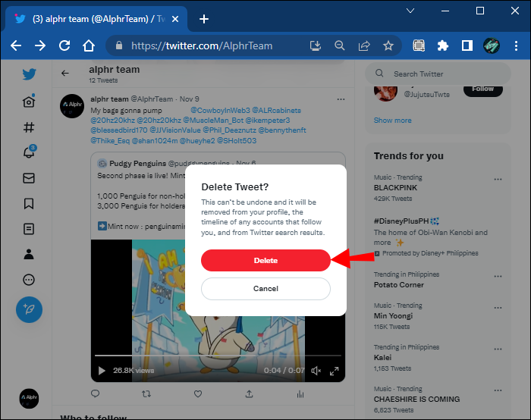View tweet analytics bar chart icon

[x=300, y=394]
